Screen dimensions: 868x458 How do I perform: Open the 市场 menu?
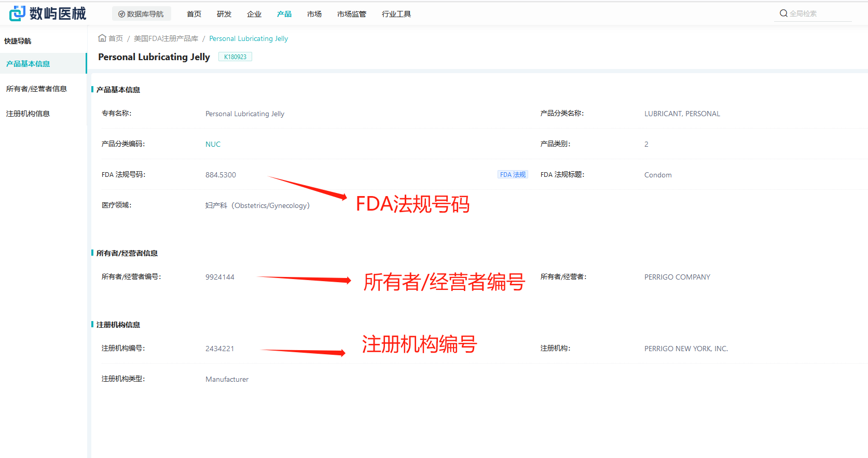[x=314, y=14]
